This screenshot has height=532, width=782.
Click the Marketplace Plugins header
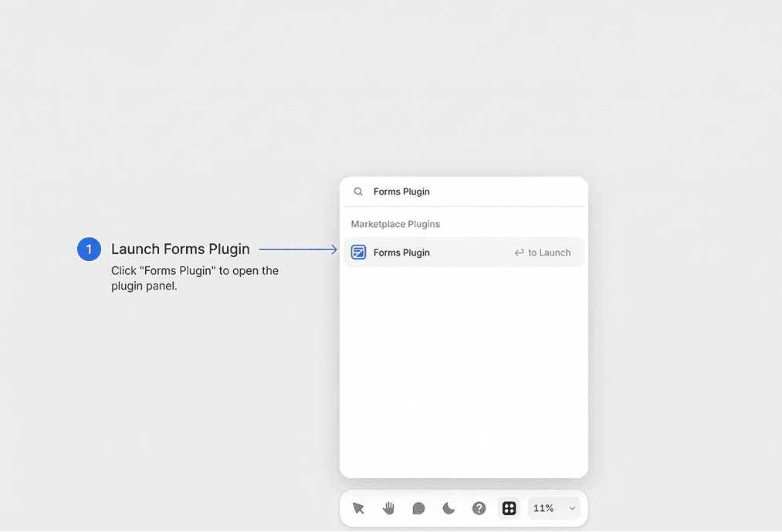click(x=395, y=224)
